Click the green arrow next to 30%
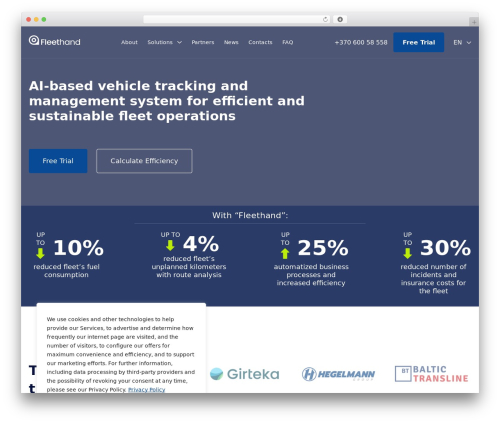 pyautogui.click(x=407, y=254)
